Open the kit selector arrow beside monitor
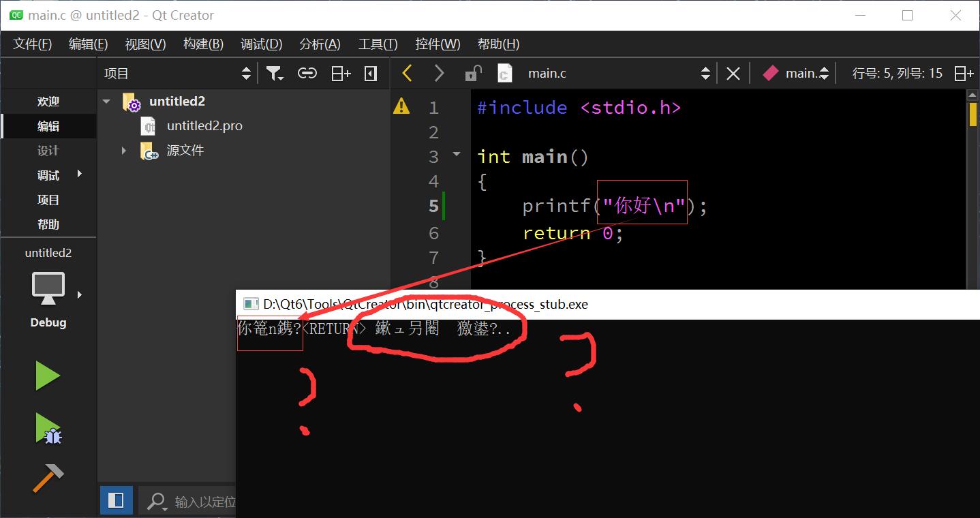980x518 pixels. (x=80, y=295)
